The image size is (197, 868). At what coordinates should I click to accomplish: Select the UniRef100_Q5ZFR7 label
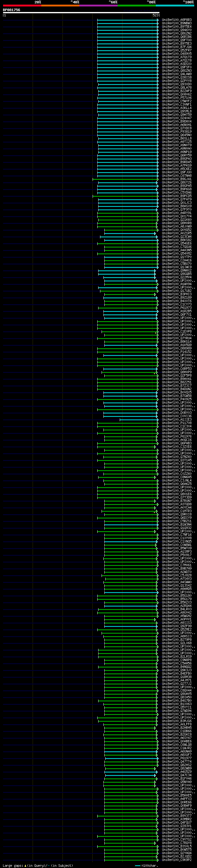click(x=177, y=50)
